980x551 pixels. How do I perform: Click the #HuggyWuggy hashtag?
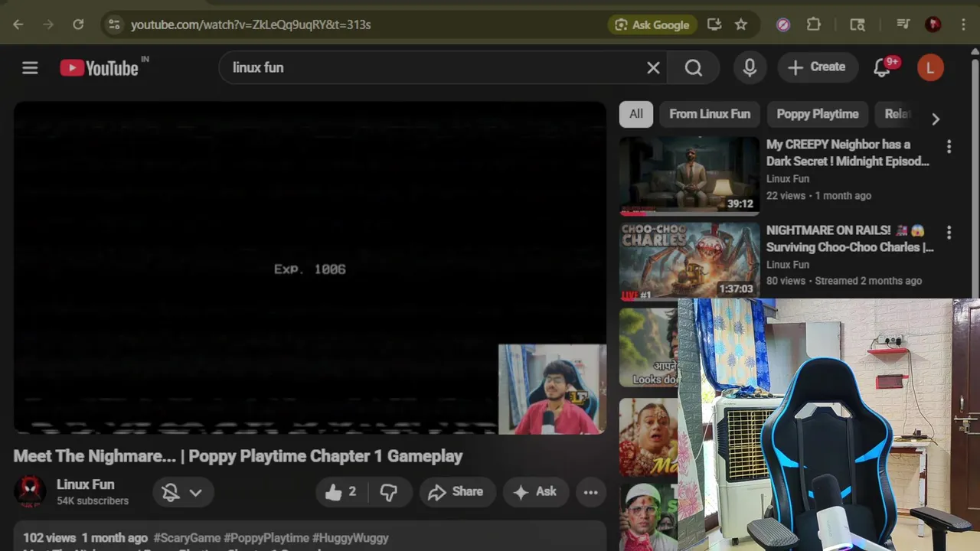click(351, 538)
